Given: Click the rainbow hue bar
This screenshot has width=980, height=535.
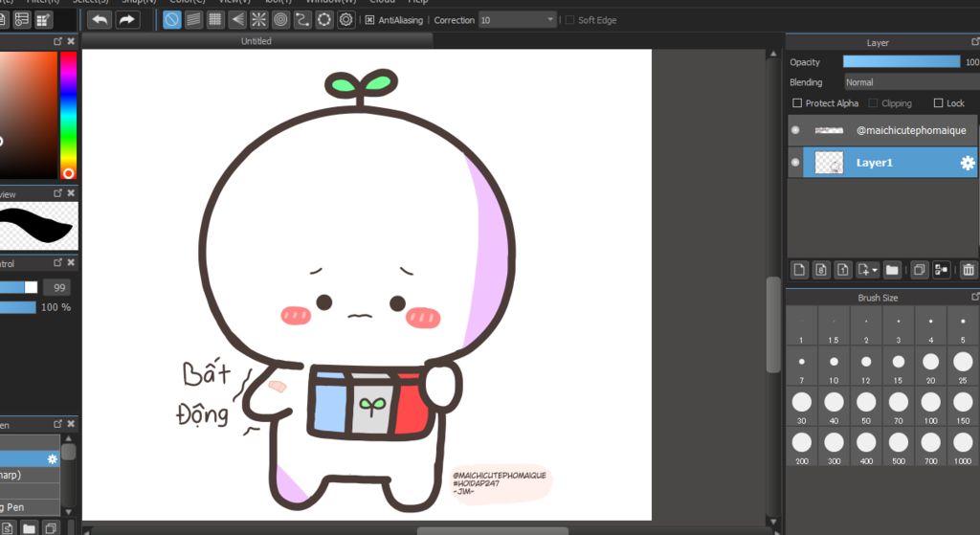Looking at the screenshot, I should [68, 116].
